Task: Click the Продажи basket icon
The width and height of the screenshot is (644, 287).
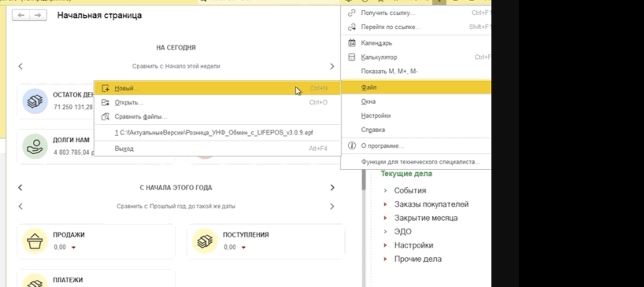Action: 35,241
